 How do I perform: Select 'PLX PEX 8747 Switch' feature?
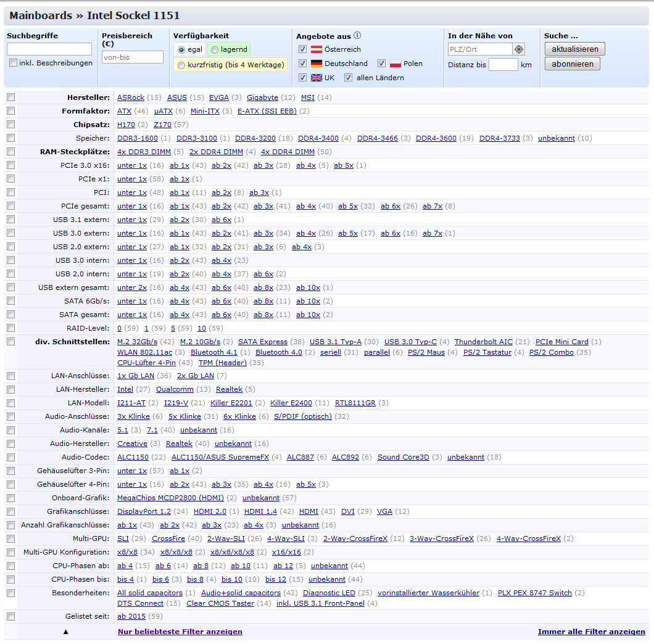point(534,593)
